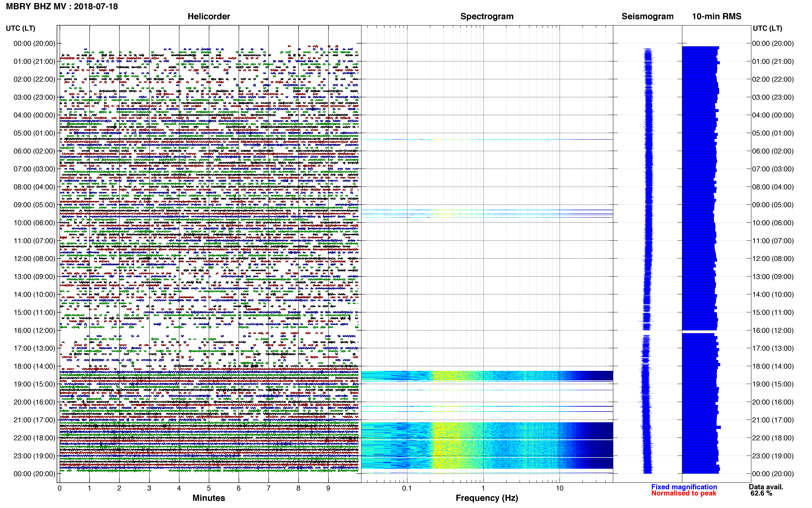812x508 pixels.
Task: Click the large spectrogram band after 21:00
Action: [487, 446]
